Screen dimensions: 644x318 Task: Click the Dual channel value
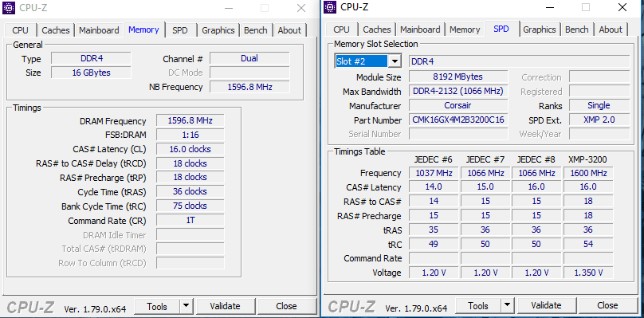tap(249, 58)
